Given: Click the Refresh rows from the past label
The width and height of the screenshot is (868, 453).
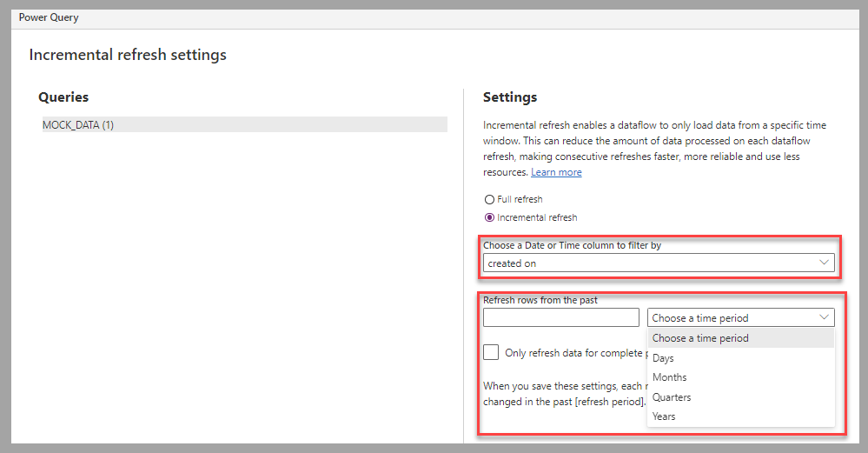Looking at the screenshot, I should (540, 300).
